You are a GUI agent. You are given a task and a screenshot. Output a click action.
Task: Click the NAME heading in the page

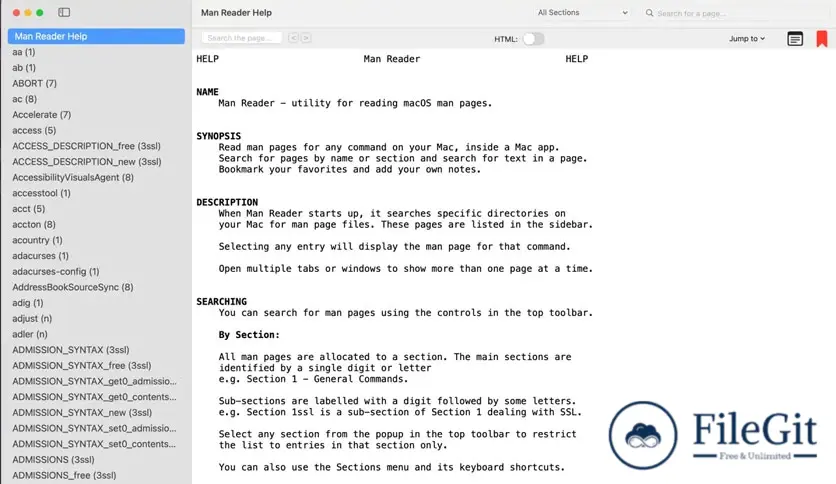(207, 92)
